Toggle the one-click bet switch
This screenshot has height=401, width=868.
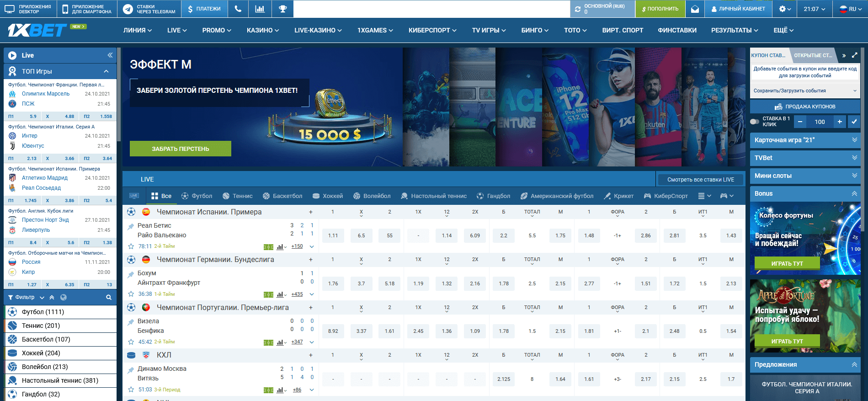(x=755, y=122)
